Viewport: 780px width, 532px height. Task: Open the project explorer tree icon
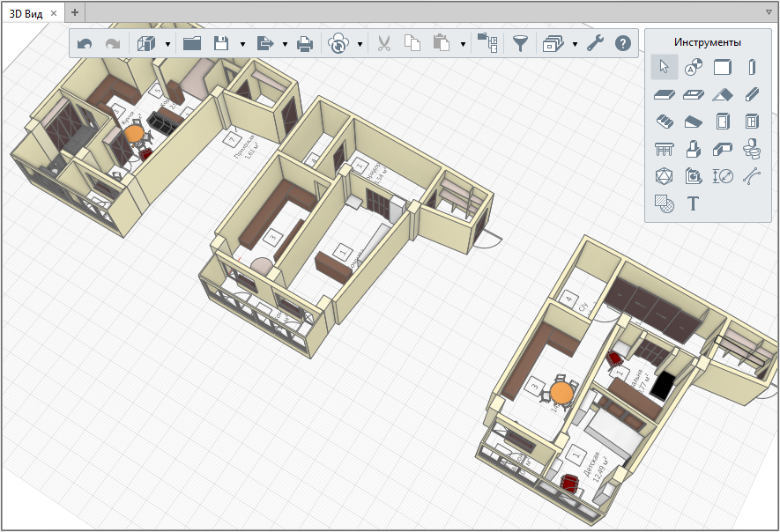coord(487,44)
